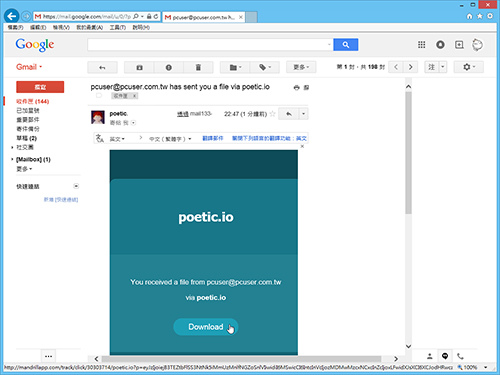Print the email with printer icon
The image size is (500, 375).
coord(296,88)
